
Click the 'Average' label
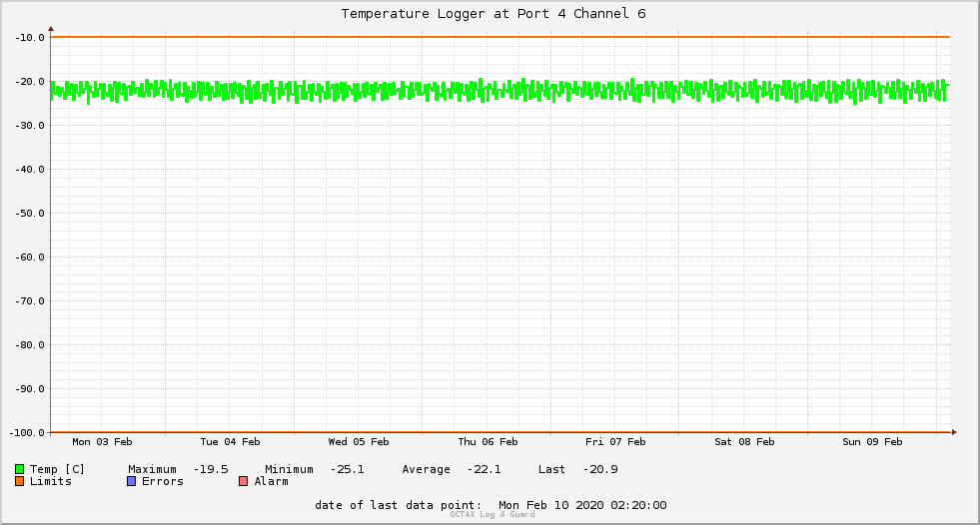(x=427, y=469)
